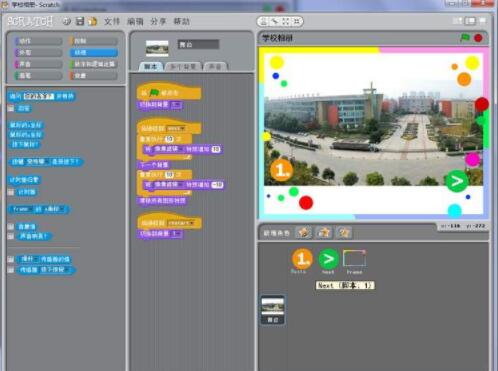Toggle the checkbox beside the 回答 block
The image size is (498, 371).
[x=11, y=108]
